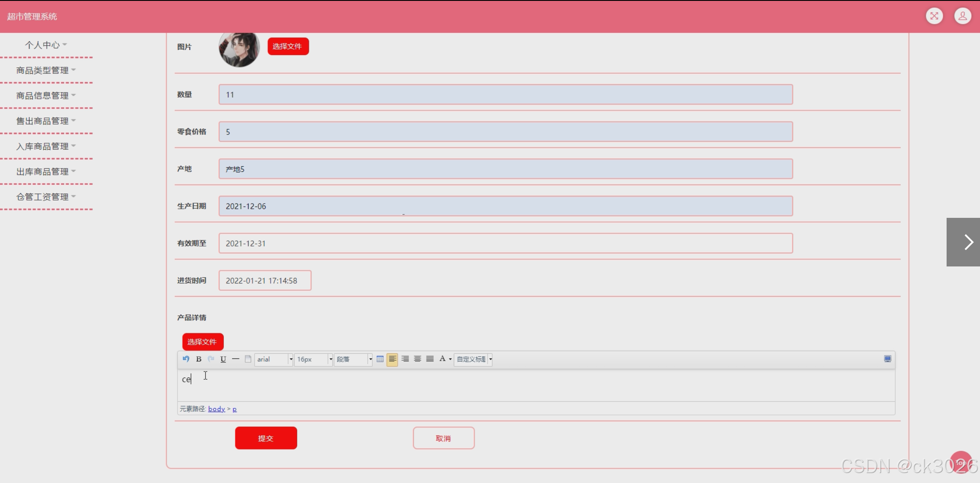The image size is (980, 483).
Task: Toggle justify alignment button
Action: pyautogui.click(x=429, y=359)
